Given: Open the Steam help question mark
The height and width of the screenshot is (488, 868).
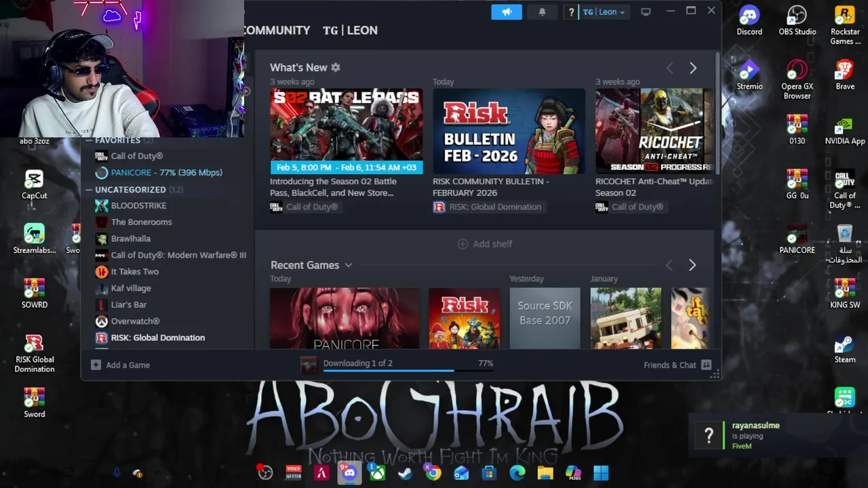Looking at the screenshot, I should click(571, 12).
